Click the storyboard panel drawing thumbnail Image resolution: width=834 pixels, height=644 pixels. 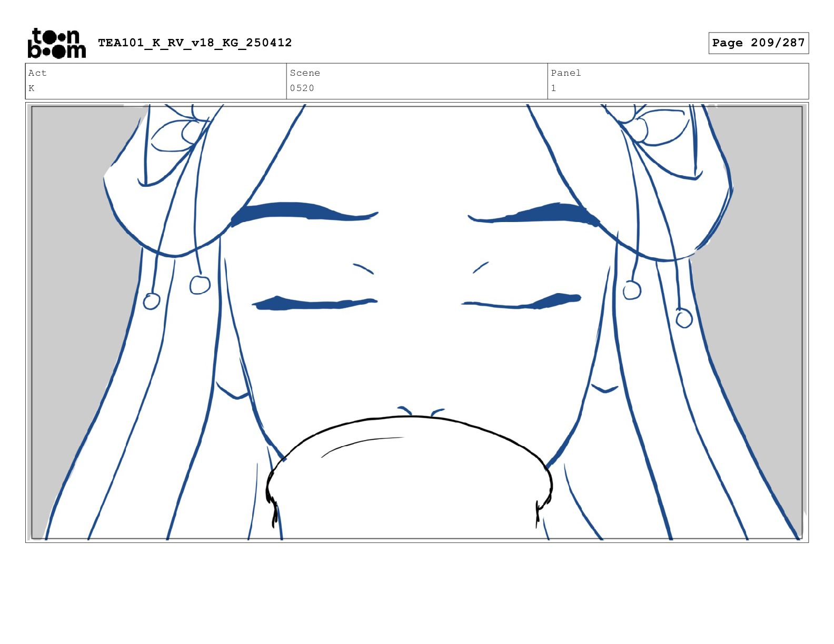(x=417, y=323)
